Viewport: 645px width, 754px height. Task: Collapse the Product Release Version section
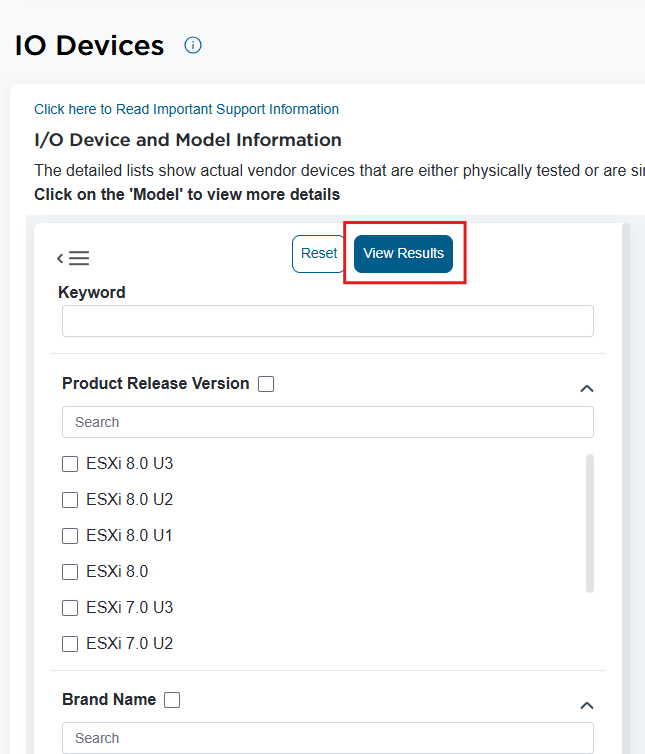click(587, 388)
